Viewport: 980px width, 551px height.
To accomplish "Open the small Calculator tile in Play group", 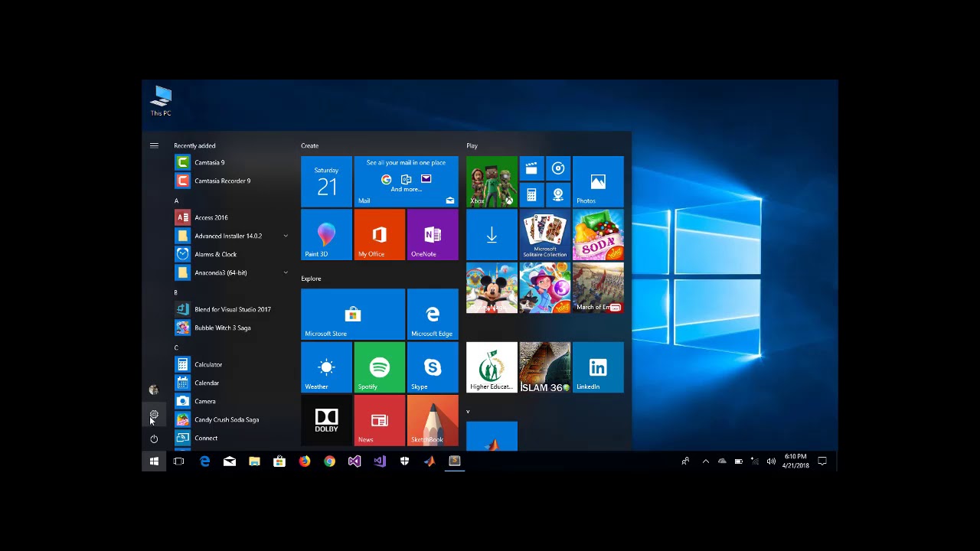I will pyautogui.click(x=531, y=195).
